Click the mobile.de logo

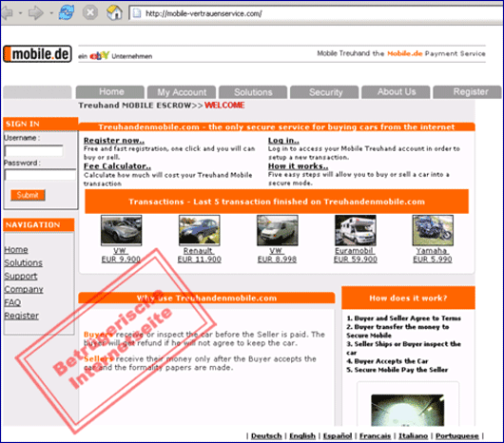click(x=38, y=53)
